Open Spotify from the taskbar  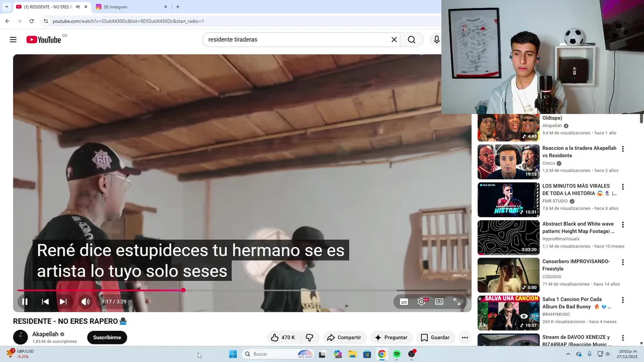(x=396, y=354)
